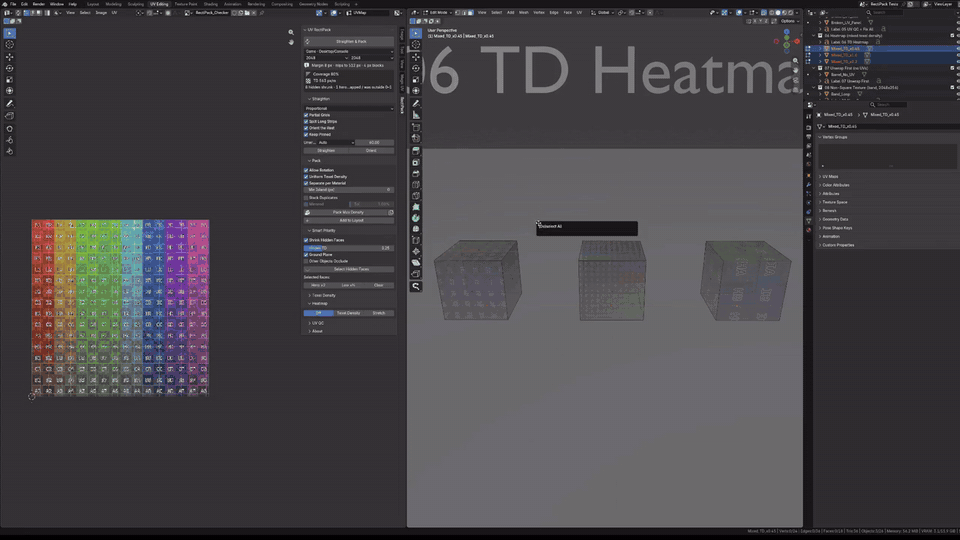Open the Mesh menu in 3D viewport header
960x540 pixels.
coord(523,12)
